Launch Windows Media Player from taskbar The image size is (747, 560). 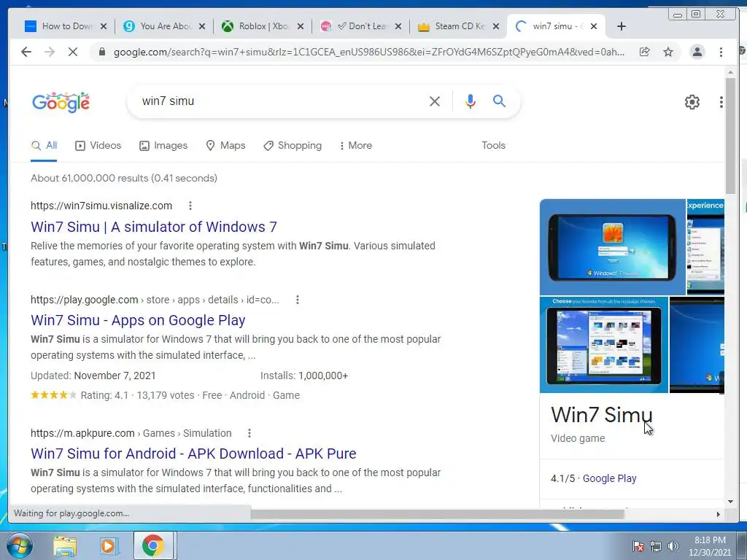(109, 546)
